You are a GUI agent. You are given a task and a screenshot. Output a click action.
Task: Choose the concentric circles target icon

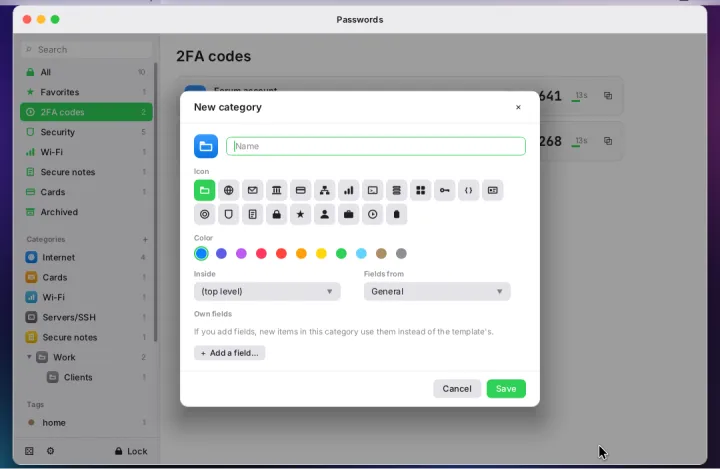[x=204, y=214]
